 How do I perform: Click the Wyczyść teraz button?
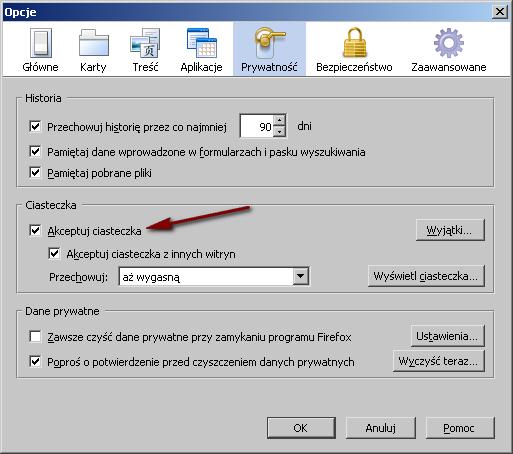pos(439,361)
